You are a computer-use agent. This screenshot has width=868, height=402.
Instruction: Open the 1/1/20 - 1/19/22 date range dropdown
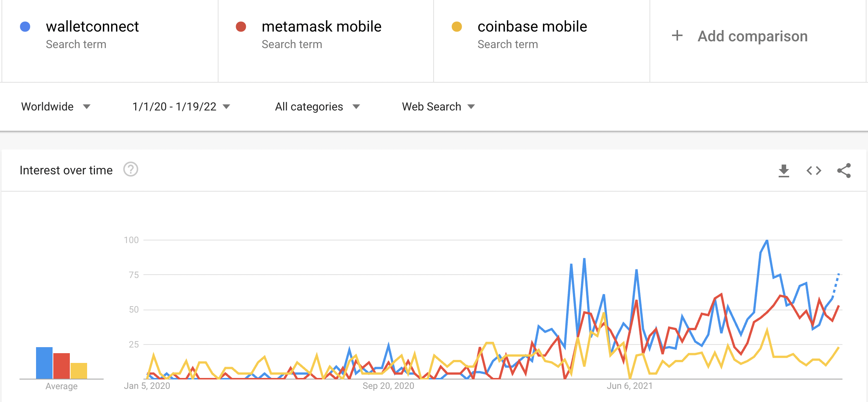[181, 107]
